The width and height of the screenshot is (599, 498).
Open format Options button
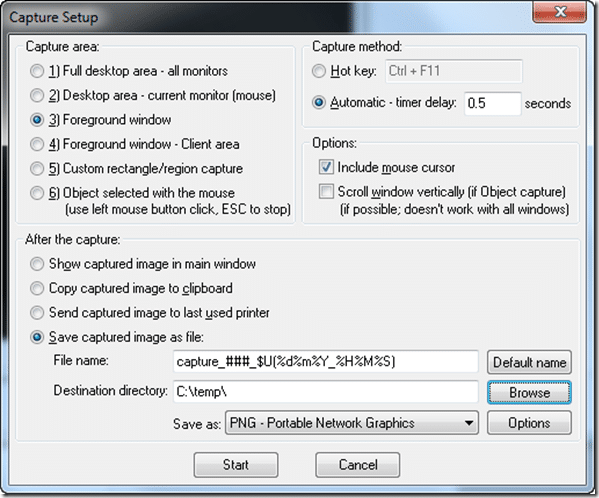tap(529, 423)
